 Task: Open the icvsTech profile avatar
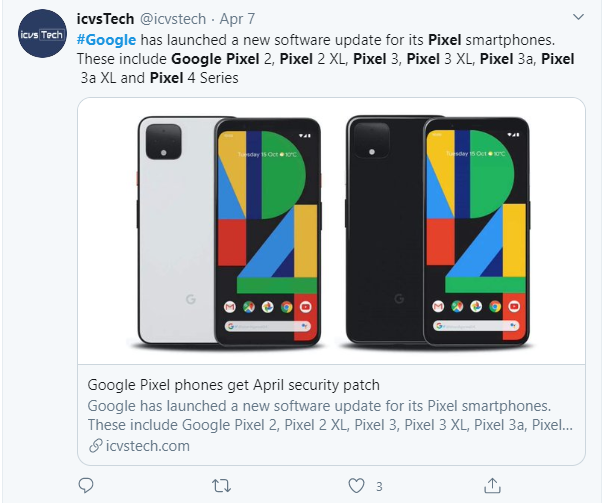point(42,34)
